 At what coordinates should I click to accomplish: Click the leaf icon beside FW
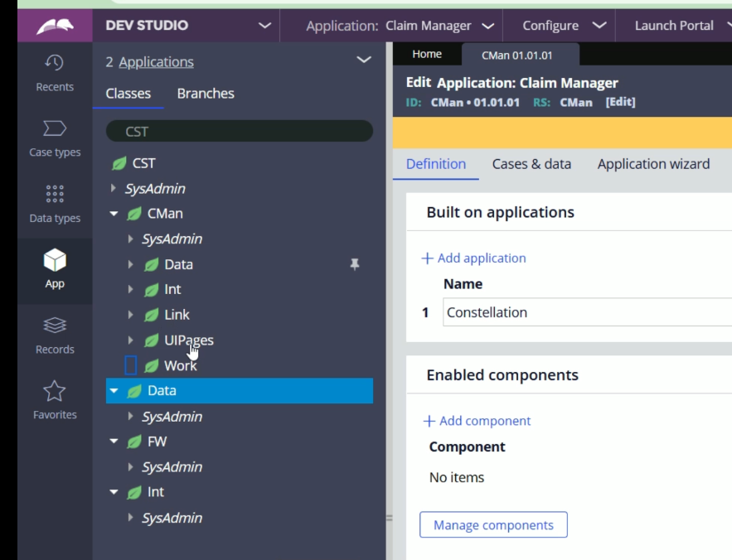pyautogui.click(x=134, y=442)
